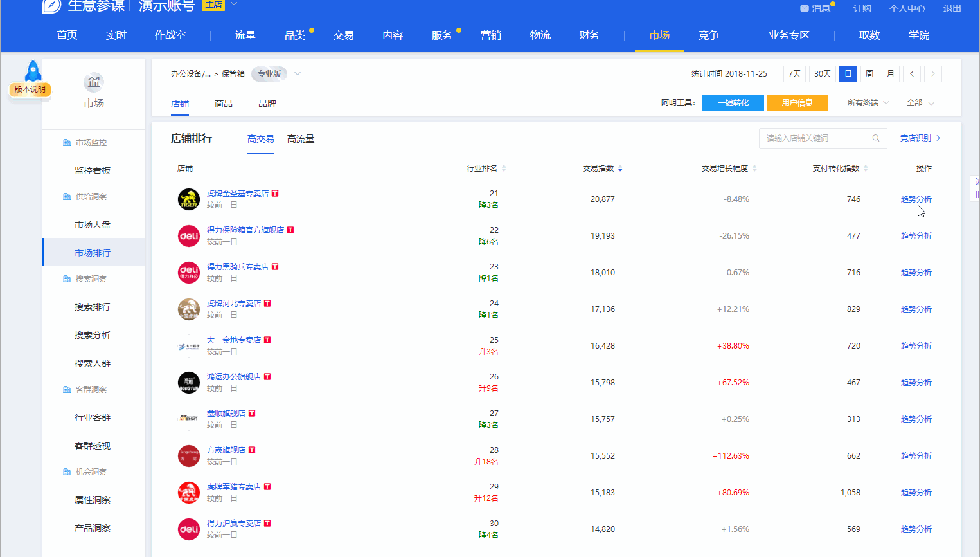The image size is (980, 557).
Task: Click the Tmall badge next to 鑫顺旗舰店
Action: coord(252,414)
